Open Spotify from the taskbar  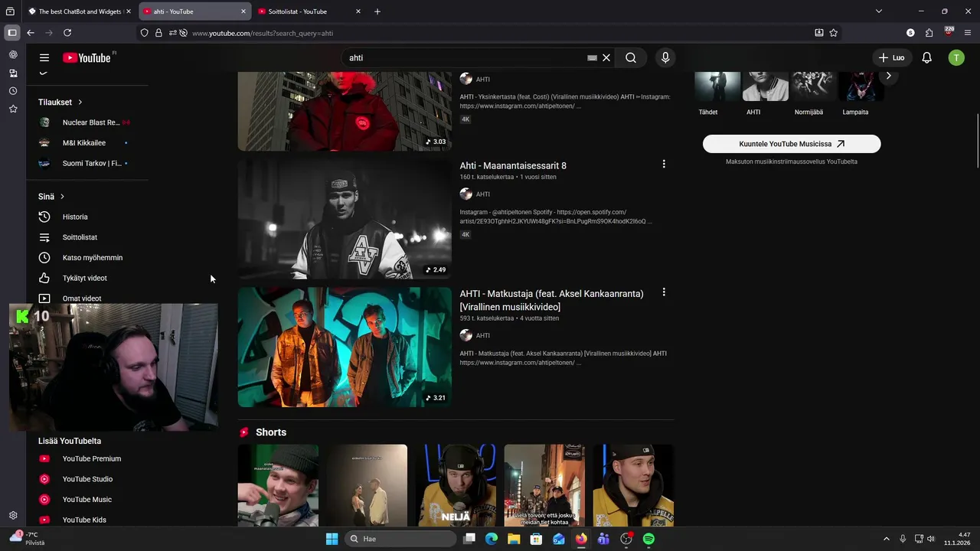click(648, 539)
